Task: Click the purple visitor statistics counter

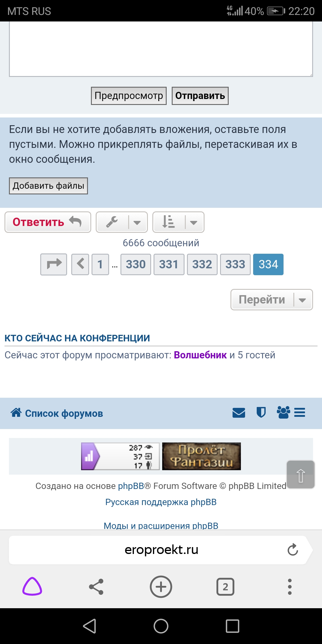Action: point(120,456)
